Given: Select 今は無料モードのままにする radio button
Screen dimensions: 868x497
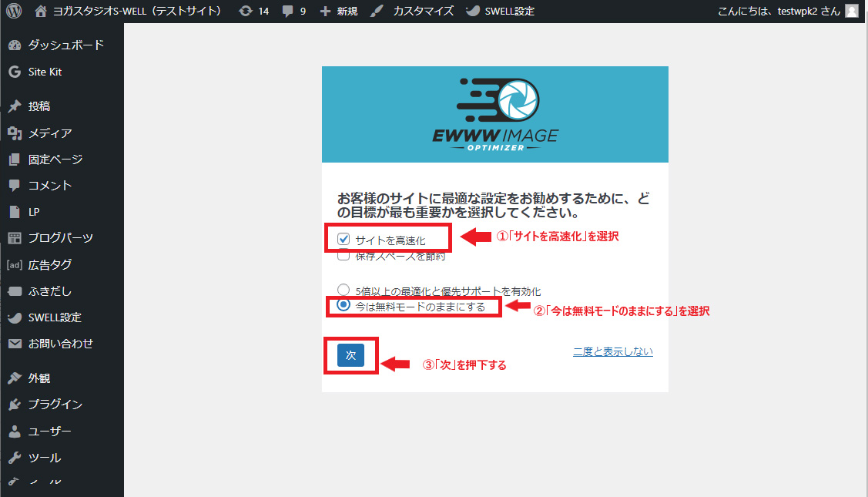Looking at the screenshot, I should click(344, 304).
